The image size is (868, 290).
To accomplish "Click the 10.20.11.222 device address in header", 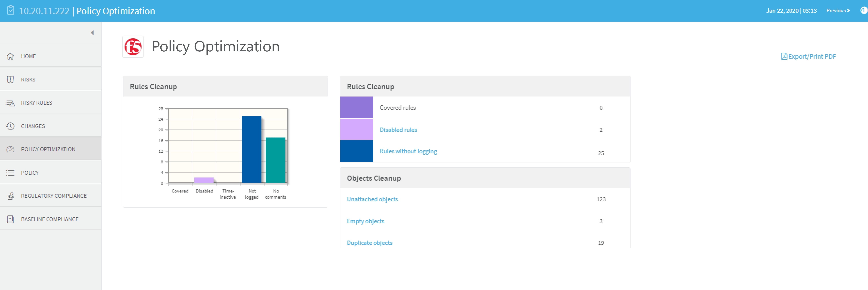I will pos(44,11).
